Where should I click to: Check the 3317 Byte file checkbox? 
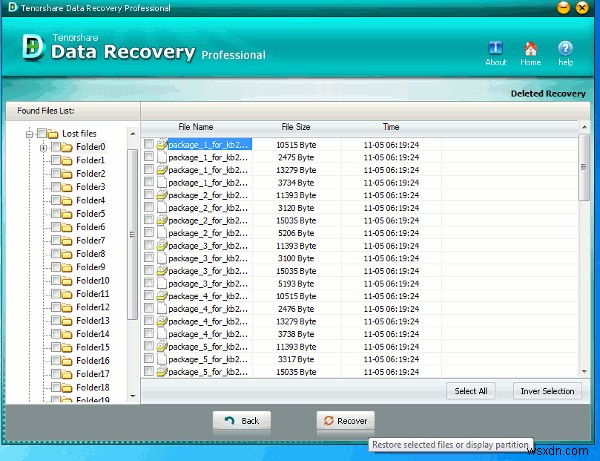[x=149, y=358]
